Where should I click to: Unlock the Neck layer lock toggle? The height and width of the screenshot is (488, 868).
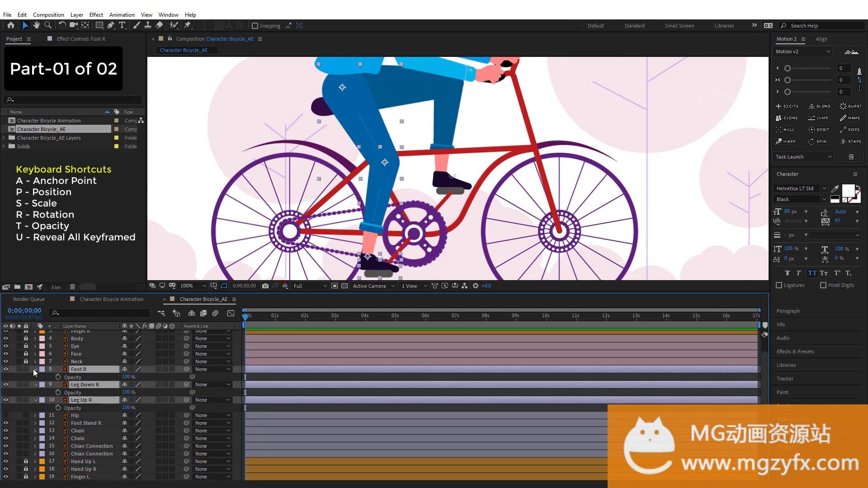[26, 361]
